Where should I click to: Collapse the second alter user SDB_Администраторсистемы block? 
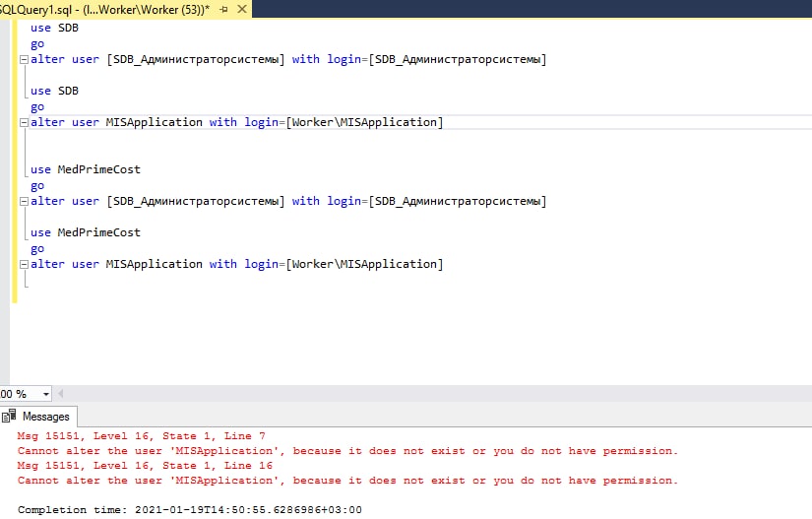tap(24, 202)
